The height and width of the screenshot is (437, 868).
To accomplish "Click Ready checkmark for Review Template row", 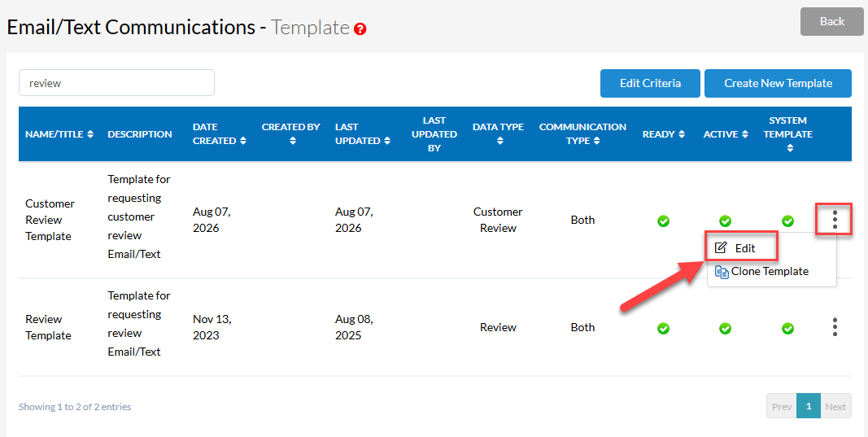I will (663, 329).
